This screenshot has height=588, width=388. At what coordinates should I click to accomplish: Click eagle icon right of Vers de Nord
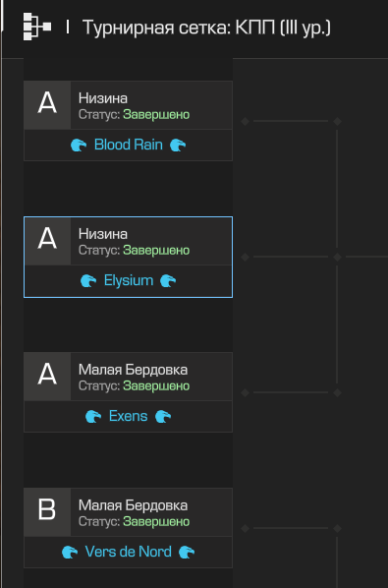tap(187, 553)
